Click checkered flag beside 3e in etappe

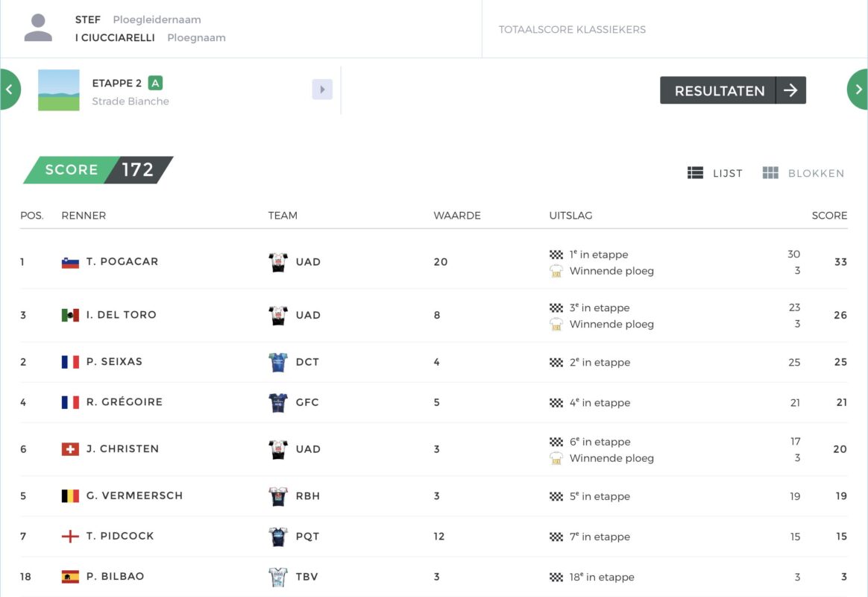pyautogui.click(x=556, y=307)
